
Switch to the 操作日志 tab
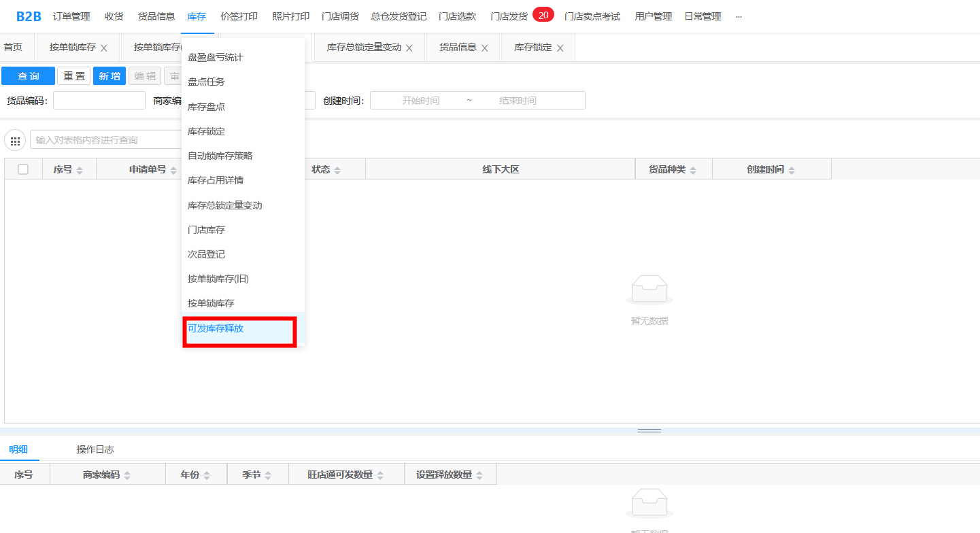click(95, 449)
